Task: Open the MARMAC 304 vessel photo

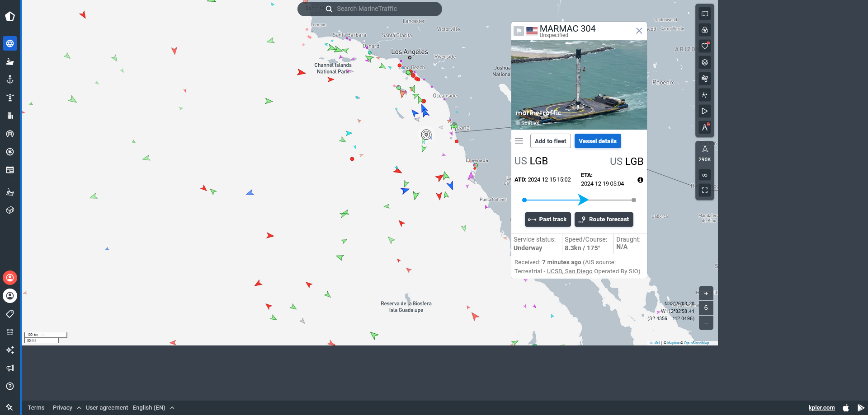Action: [x=579, y=85]
